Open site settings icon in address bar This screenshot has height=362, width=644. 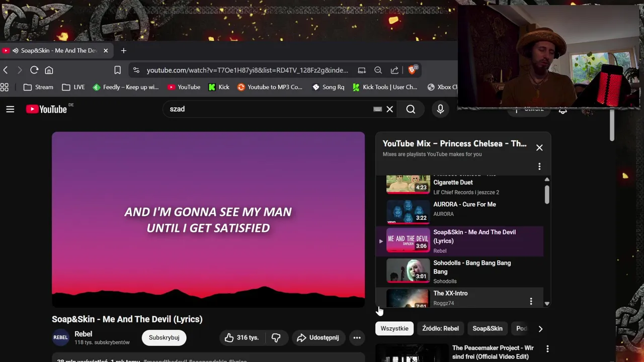click(136, 70)
